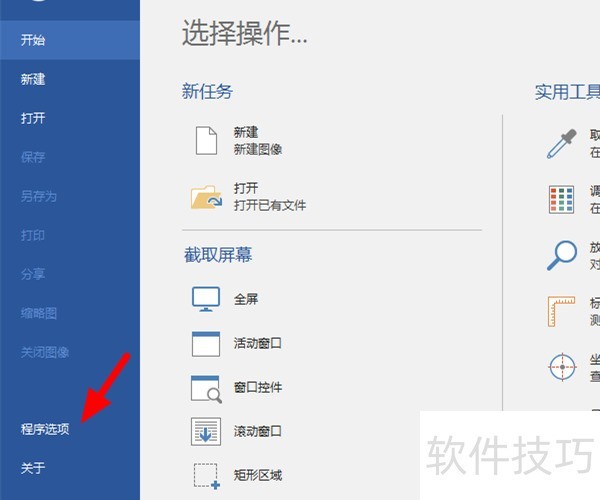Screen dimensions: 600x500
Task: Click the 截取屏幕 section heading
Action: pos(218,255)
